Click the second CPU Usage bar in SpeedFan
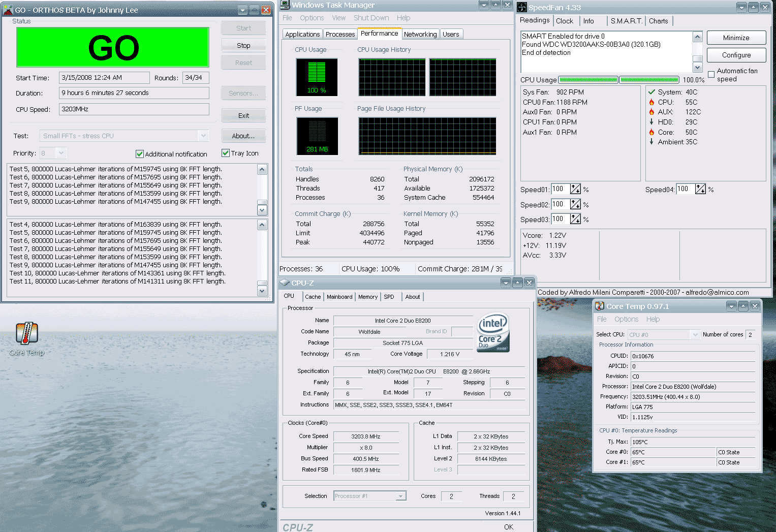Viewport: 776px width, 532px height. [649, 80]
